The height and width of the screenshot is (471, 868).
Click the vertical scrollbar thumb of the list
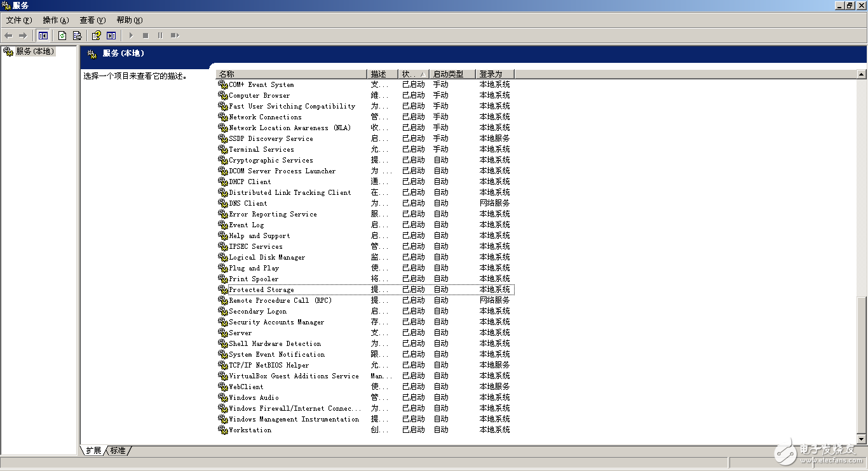tap(862, 365)
